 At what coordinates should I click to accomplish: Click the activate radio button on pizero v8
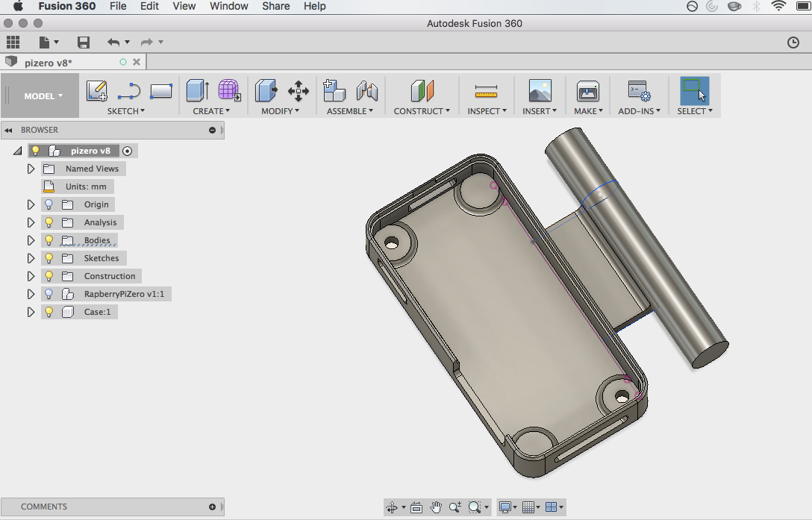128,151
